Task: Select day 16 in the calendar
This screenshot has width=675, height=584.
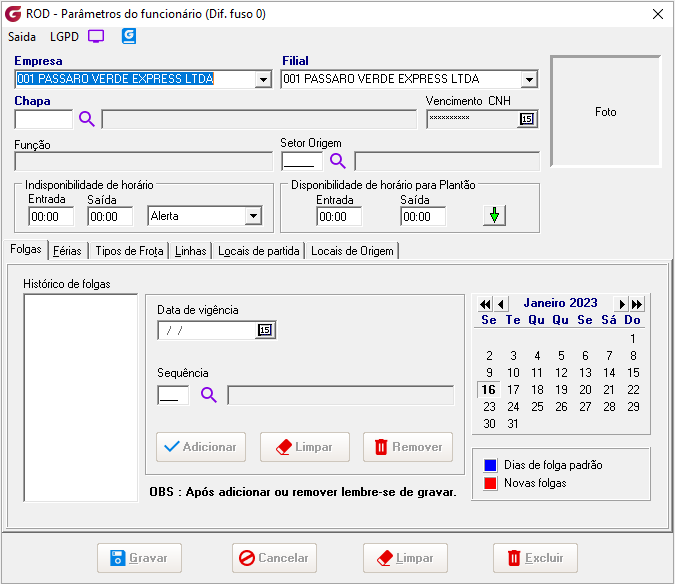Action: pos(489,390)
